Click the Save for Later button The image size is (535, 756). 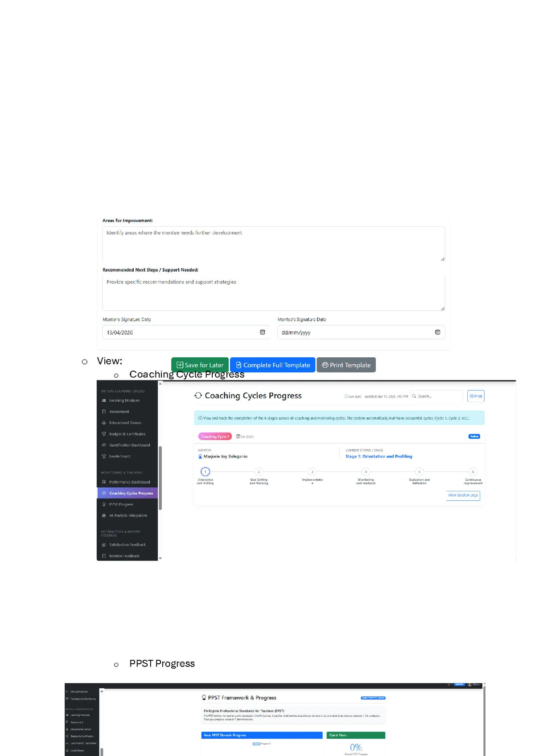click(x=200, y=365)
